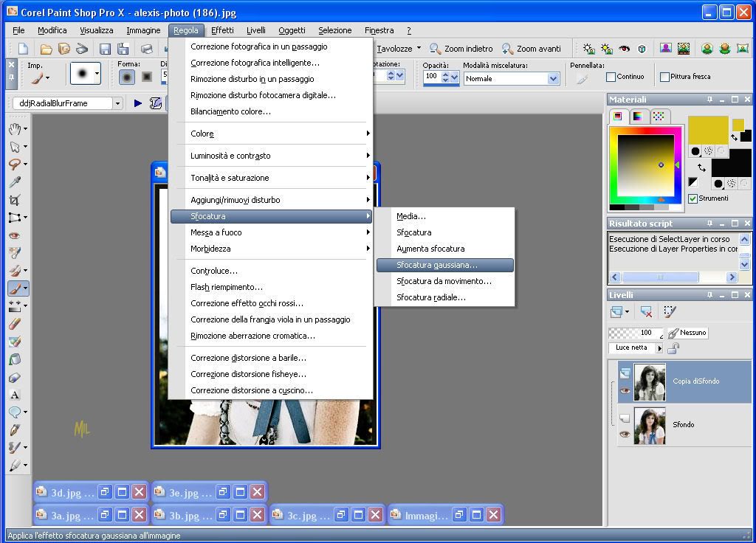Screen dimensions: 756x543
Task: Choose Sfocatura gaussiana menu item
Action: click(445, 265)
